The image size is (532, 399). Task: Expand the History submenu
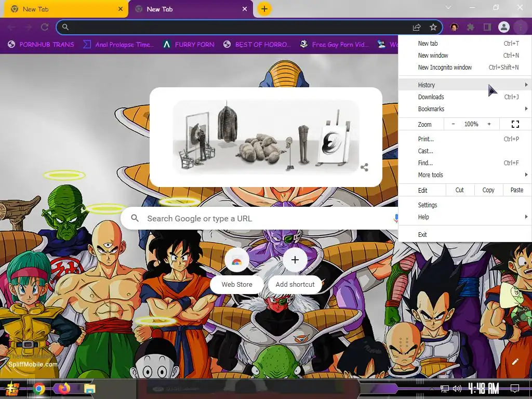point(465,85)
